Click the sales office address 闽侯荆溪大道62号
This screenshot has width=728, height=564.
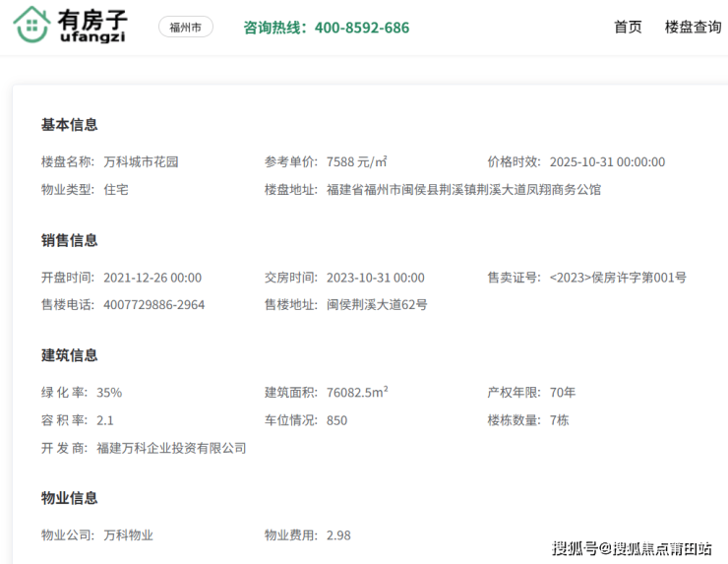[x=377, y=305]
